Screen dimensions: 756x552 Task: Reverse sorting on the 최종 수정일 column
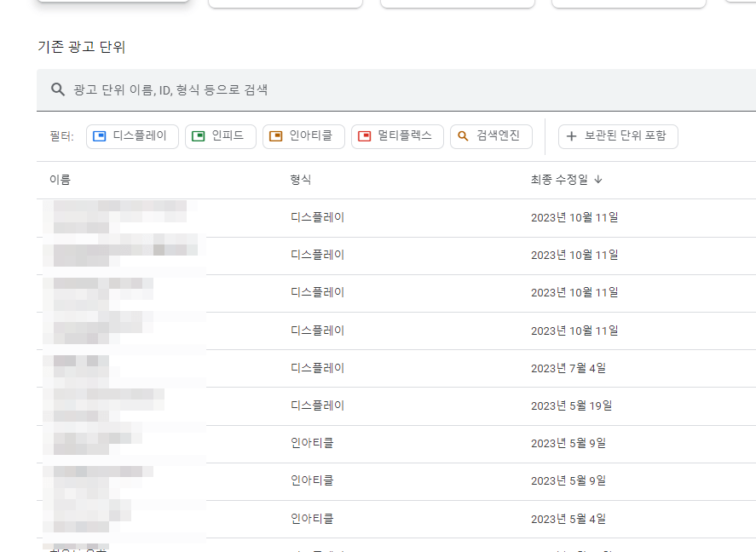coord(563,180)
